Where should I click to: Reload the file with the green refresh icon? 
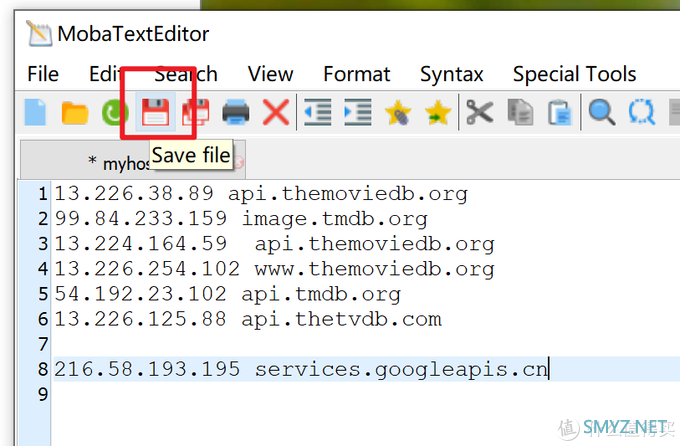(114, 112)
